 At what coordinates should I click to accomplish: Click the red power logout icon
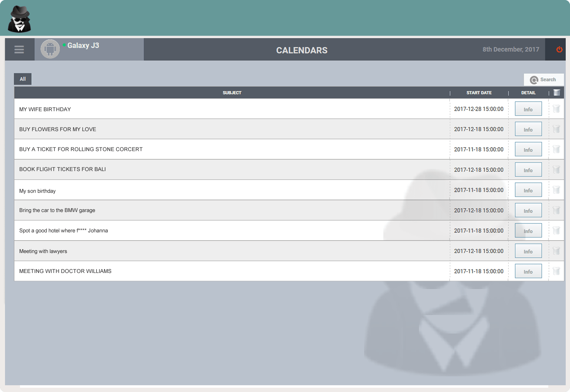[x=559, y=50]
